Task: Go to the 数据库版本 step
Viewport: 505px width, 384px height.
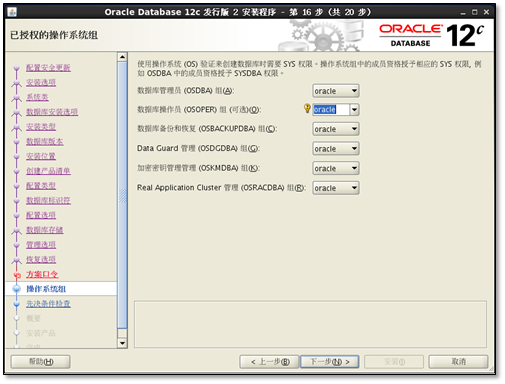Action: click(45, 141)
